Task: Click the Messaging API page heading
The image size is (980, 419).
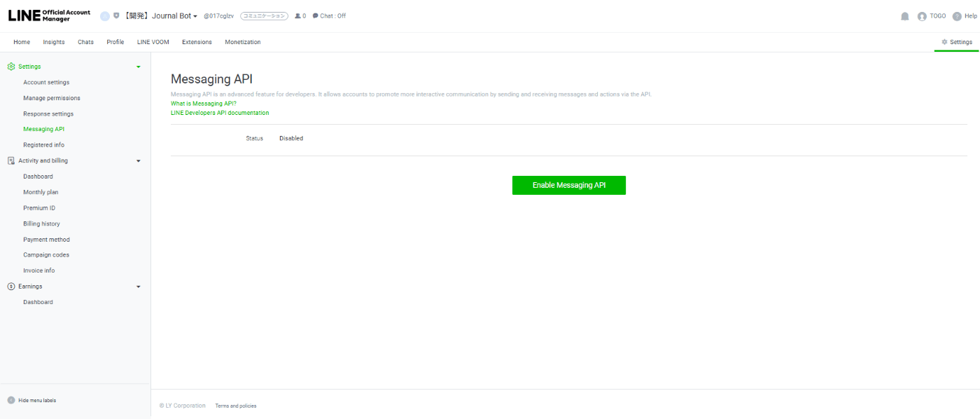Action: coord(211,79)
